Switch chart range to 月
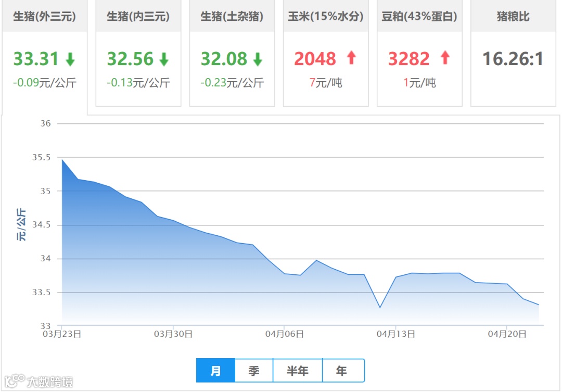This screenshot has width=562, height=392. click(215, 371)
